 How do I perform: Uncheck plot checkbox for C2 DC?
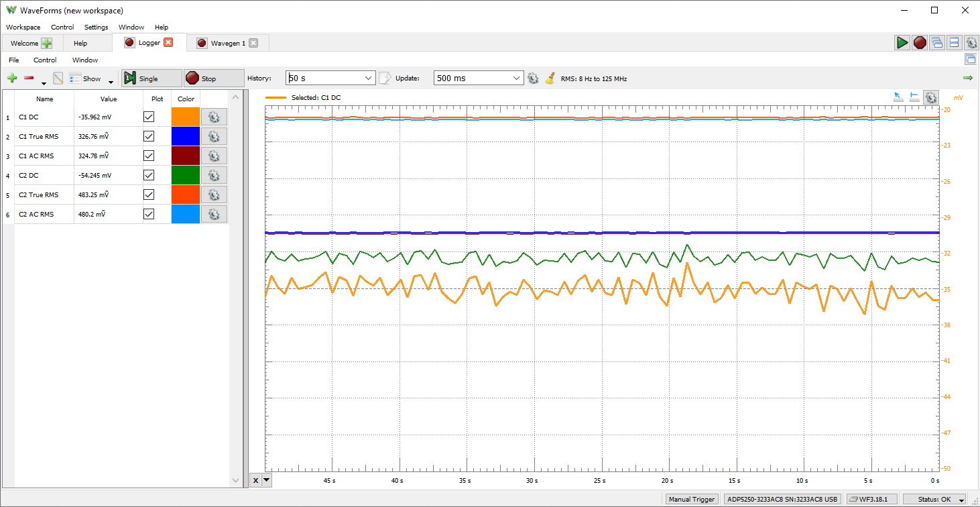point(149,175)
